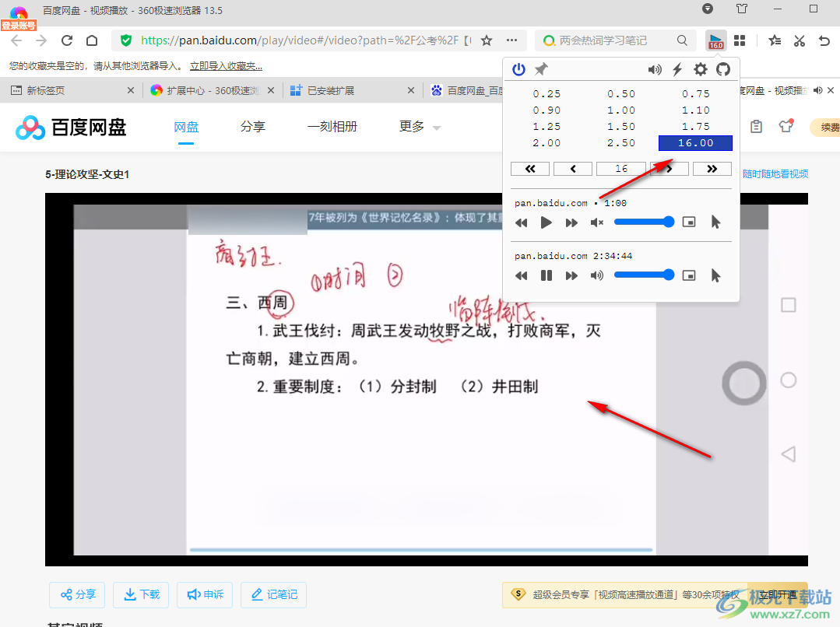Mute the 2:34:44 video
840x627 pixels.
597,275
